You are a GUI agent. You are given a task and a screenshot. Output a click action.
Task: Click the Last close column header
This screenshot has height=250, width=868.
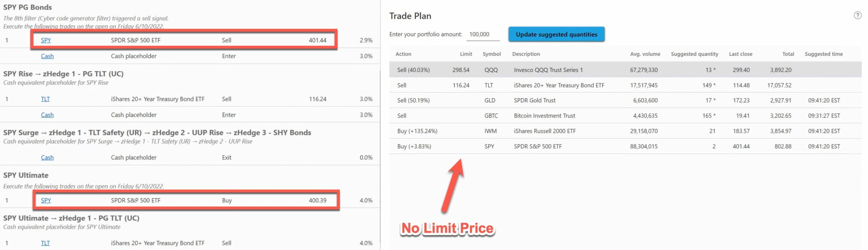(x=740, y=54)
